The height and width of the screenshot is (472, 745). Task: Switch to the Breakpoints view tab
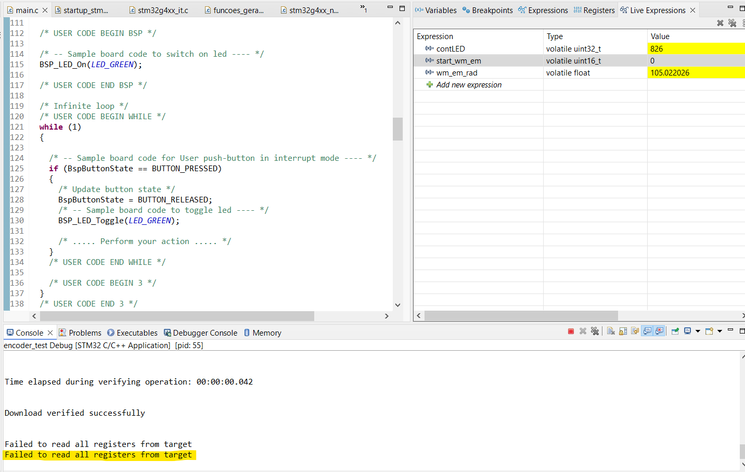click(487, 10)
